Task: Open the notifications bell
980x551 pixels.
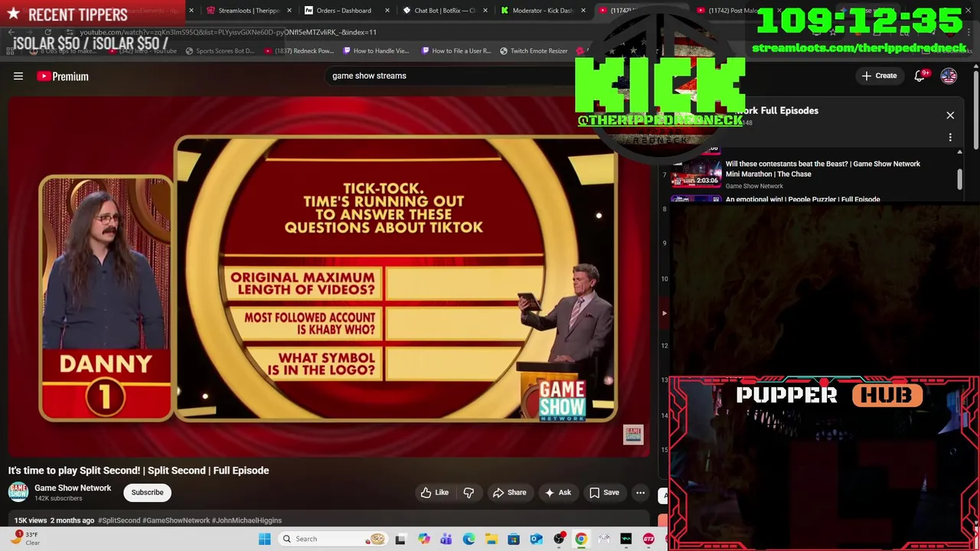Action: [x=920, y=76]
